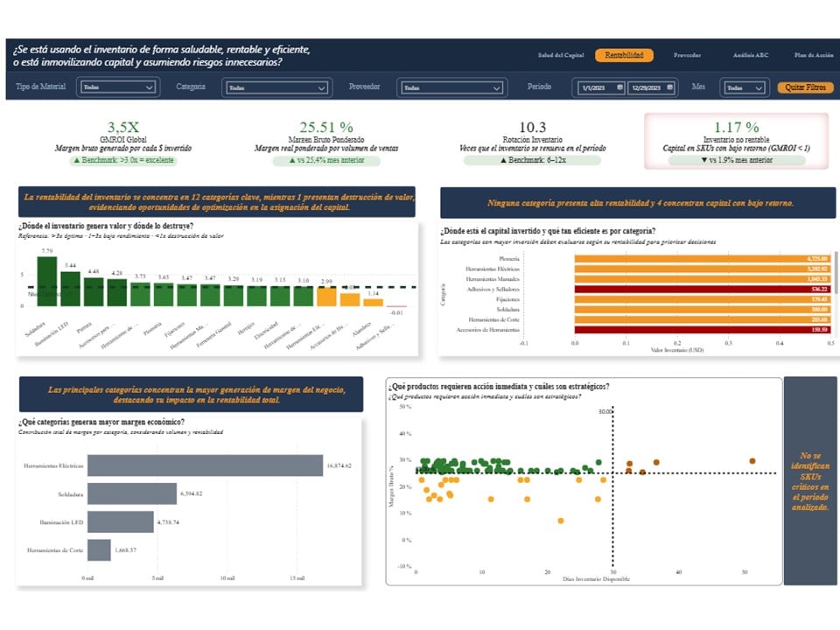Click the Quitar Filtros button

coord(805,87)
